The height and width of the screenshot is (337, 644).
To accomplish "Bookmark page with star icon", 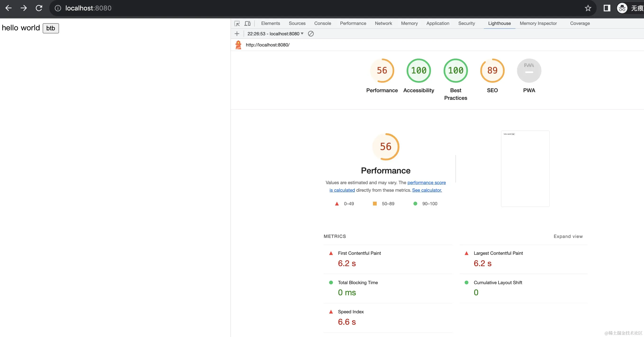I will point(588,8).
